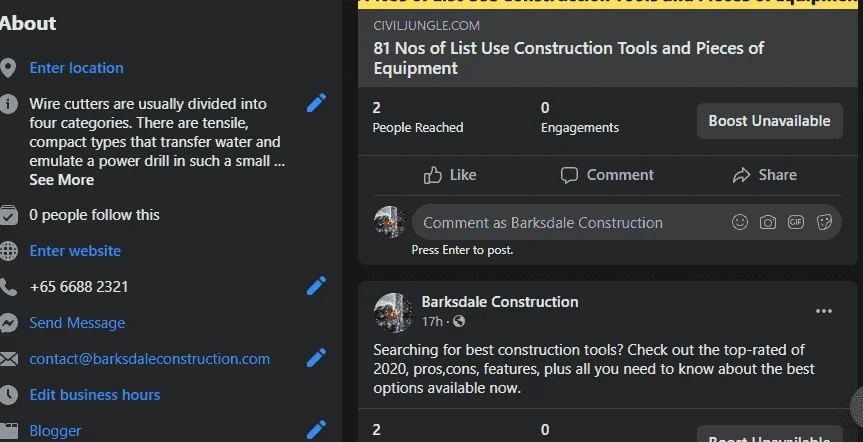Focus the Comment as Barksdale Construction field
Image resolution: width=863 pixels, height=442 pixels.
[x=627, y=222]
